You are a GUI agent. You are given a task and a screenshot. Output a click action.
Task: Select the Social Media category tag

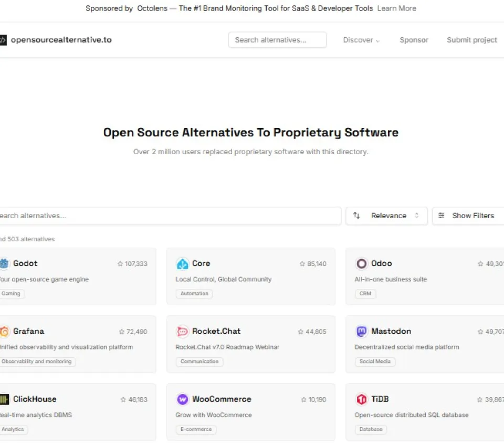[x=375, y=361]
